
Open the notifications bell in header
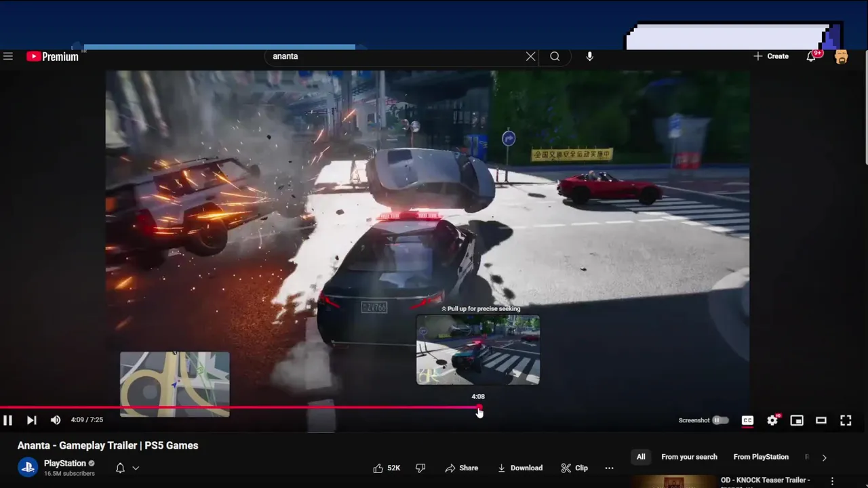811,56
